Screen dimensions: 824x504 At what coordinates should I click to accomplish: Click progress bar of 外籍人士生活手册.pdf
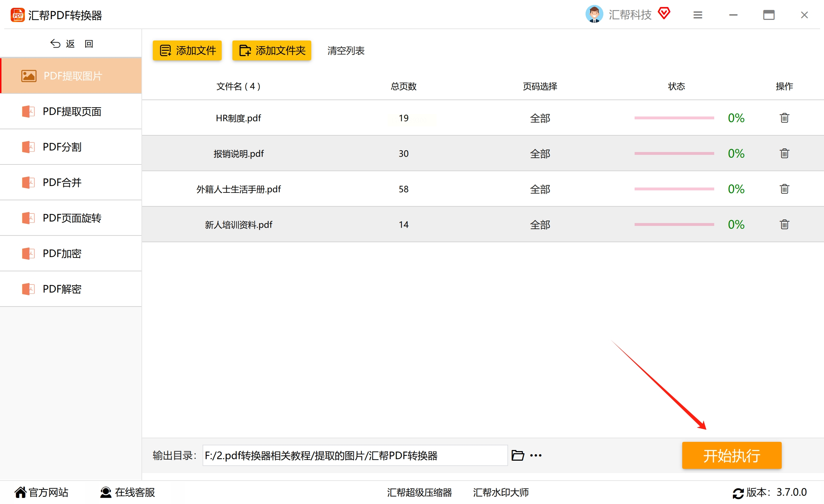pos(674,189)
